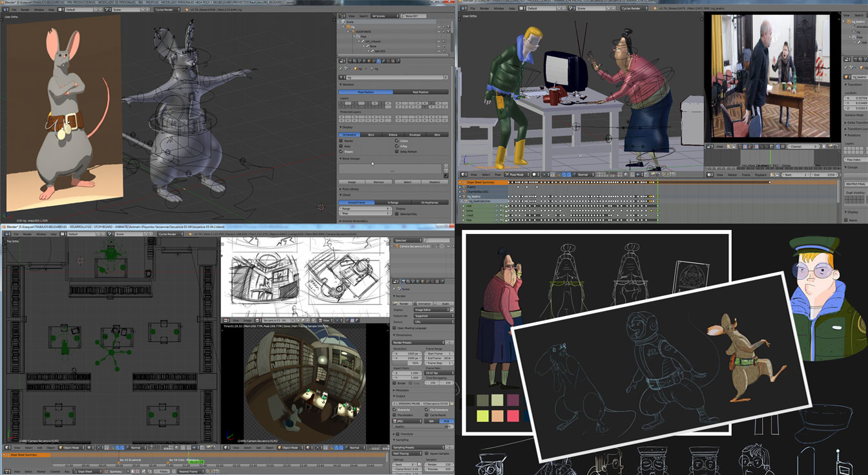Click the Bone.007 search field in outliner
The width and height of the screenshot is (868, 475).
point(413,16)
